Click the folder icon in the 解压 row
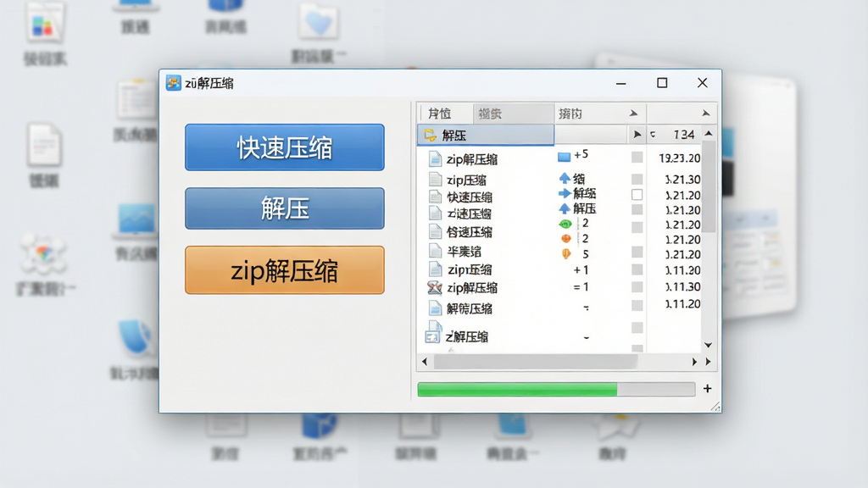The height and width of the screenshot is (488, 868). pos(430,135)
